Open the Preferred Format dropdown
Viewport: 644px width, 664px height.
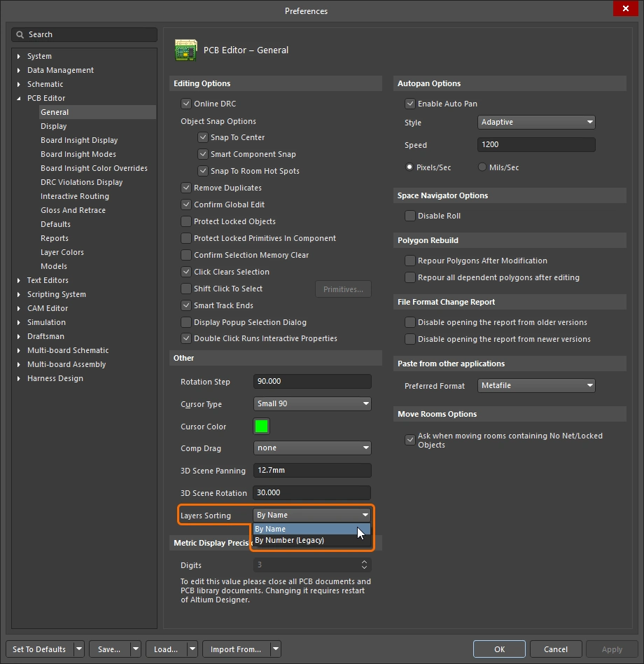(x=536, y=385)
